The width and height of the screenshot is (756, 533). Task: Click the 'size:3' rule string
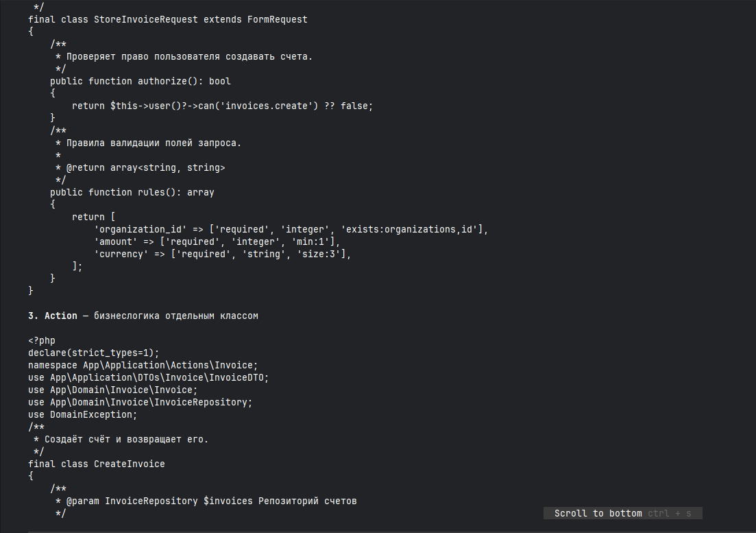[x=319, y=254]
